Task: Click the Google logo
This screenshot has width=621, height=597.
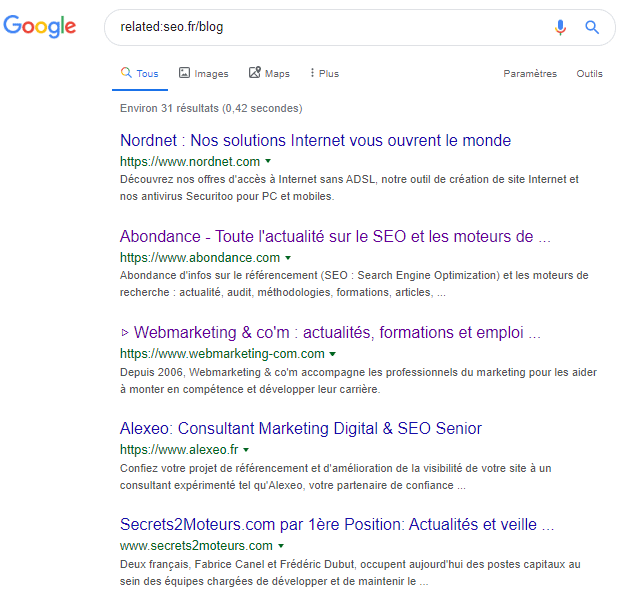Action: [40, 26]
